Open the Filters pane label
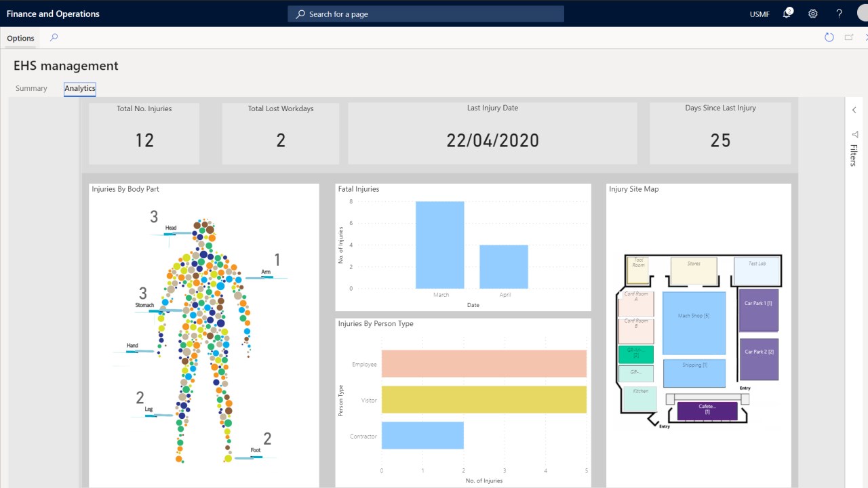Image resolution: width=868 pixels, height=488 pixels. tap(854, 155)
